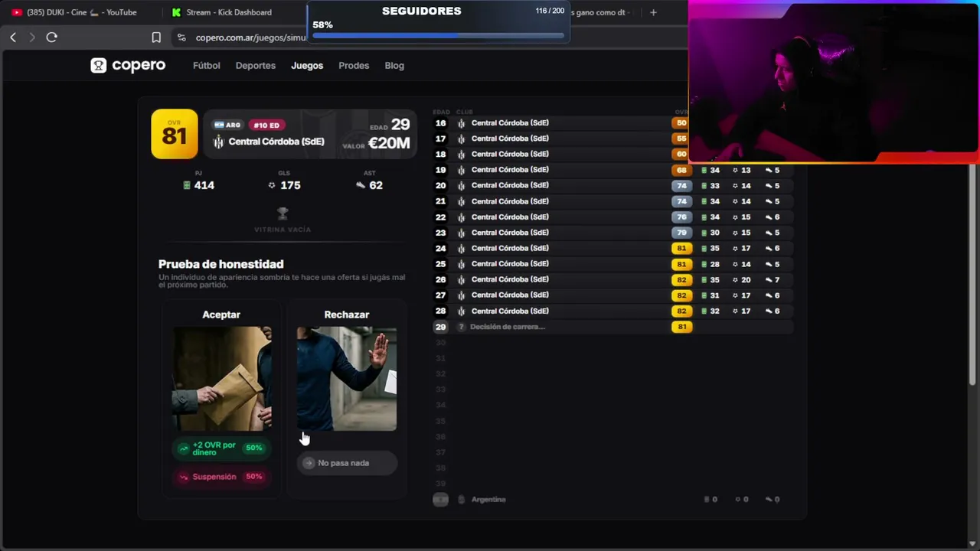The height and width of the screenshot is (551, 980).
Task: Click the club crest on age 24 row
Action: pos(461,249)
